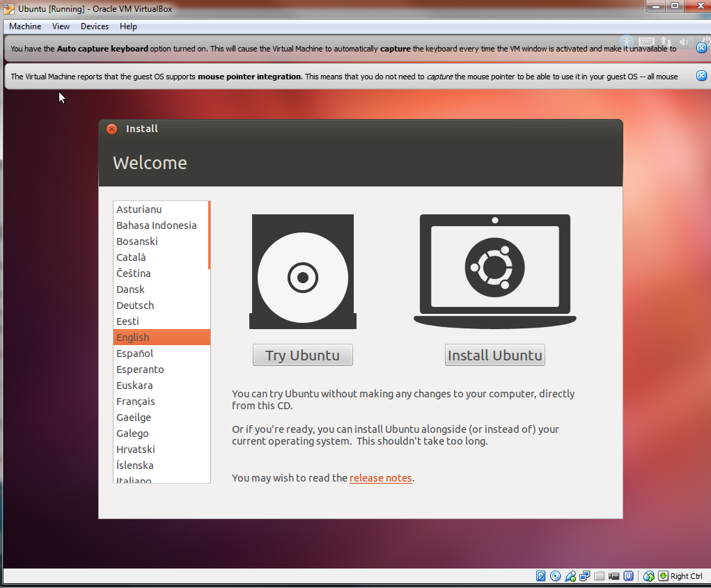
Task: Open the Devices menu
Action: (x=95, y=26)
